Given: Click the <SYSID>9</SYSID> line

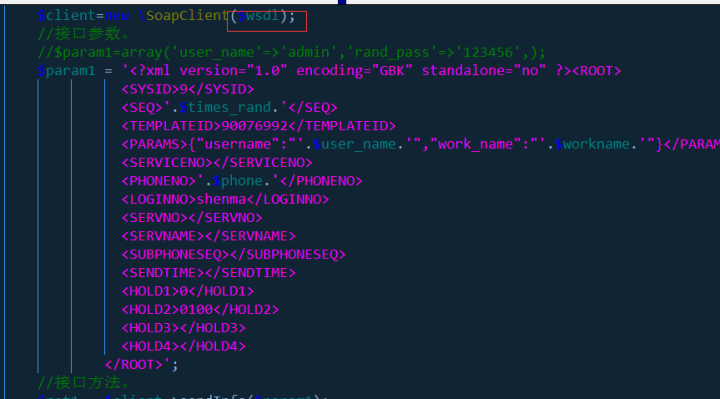Looking at the screenshot, I should click(x=187, y=89).
